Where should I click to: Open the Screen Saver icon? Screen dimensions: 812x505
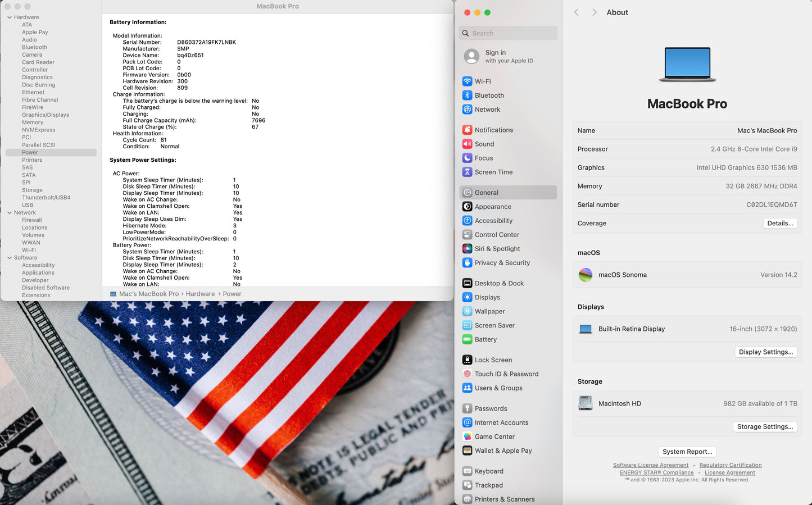[x=467, y=325]
